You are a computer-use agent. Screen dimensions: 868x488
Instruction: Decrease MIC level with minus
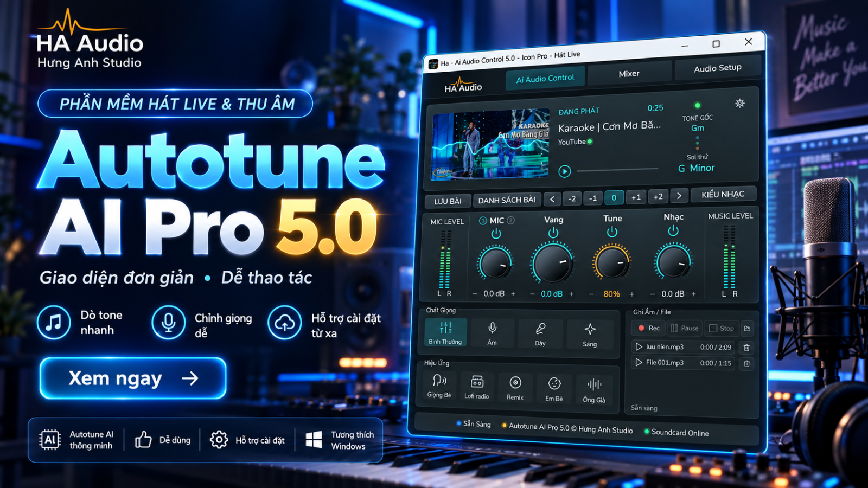475,294
